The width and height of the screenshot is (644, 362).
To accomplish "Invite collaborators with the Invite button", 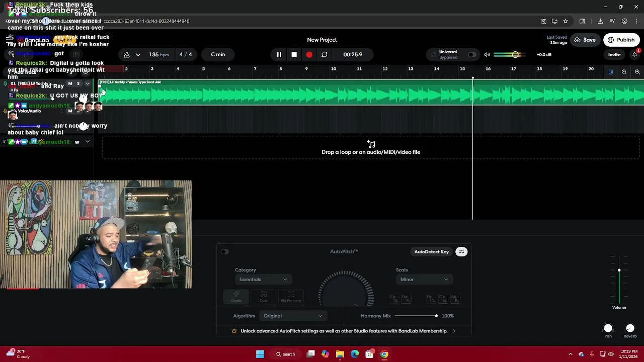I will click(614, 54).
